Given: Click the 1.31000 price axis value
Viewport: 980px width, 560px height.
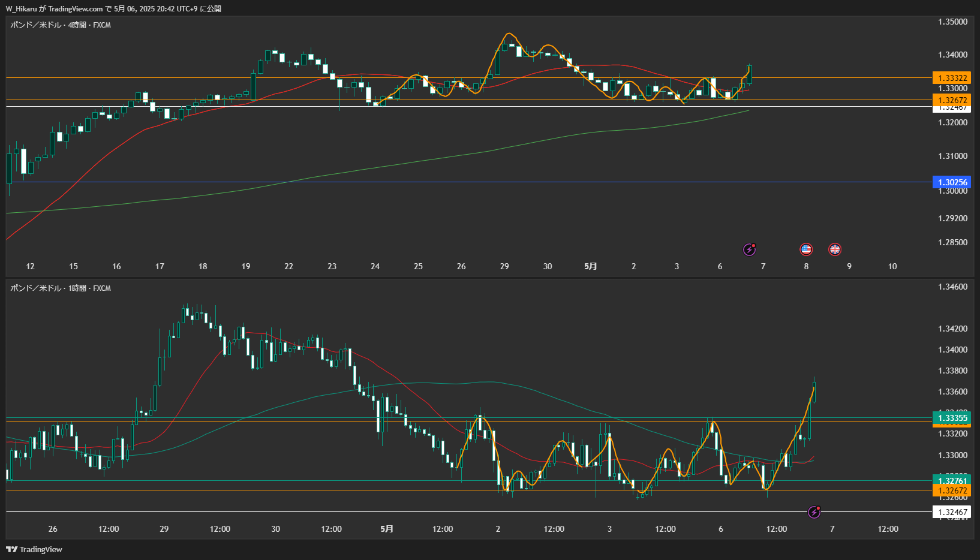Looking at the screenshot, I should coord(952,156).
